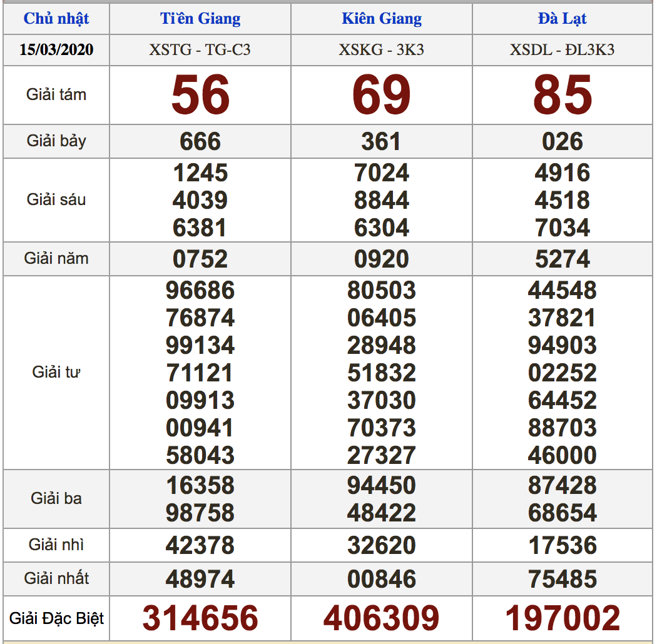Click Kiên Giang fifth prize 0920
This screenshot has width=657, height=644.
coord(382,259)
